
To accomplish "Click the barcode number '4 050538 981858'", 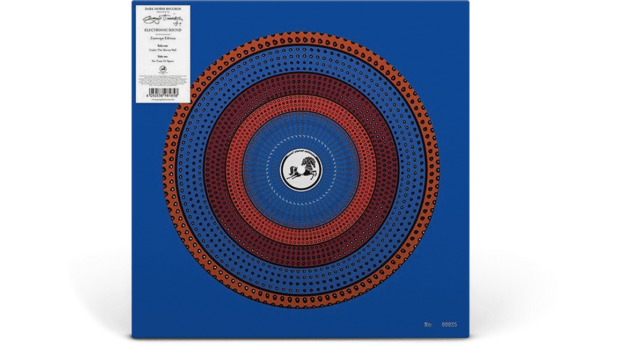I will point(162,97).
